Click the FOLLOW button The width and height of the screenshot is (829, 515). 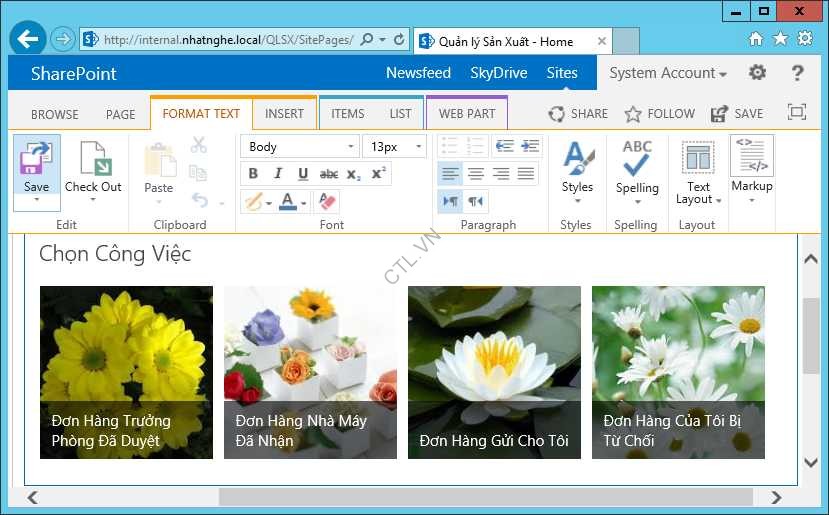pos(659,114)
